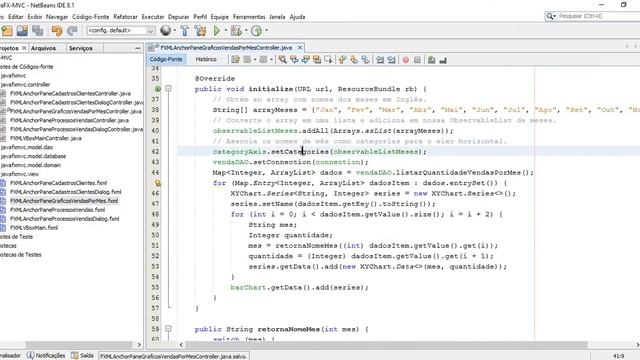This screenshot has width=640, height=360.
Task: Comment selected lines icon
Action: tap(431, 60)
